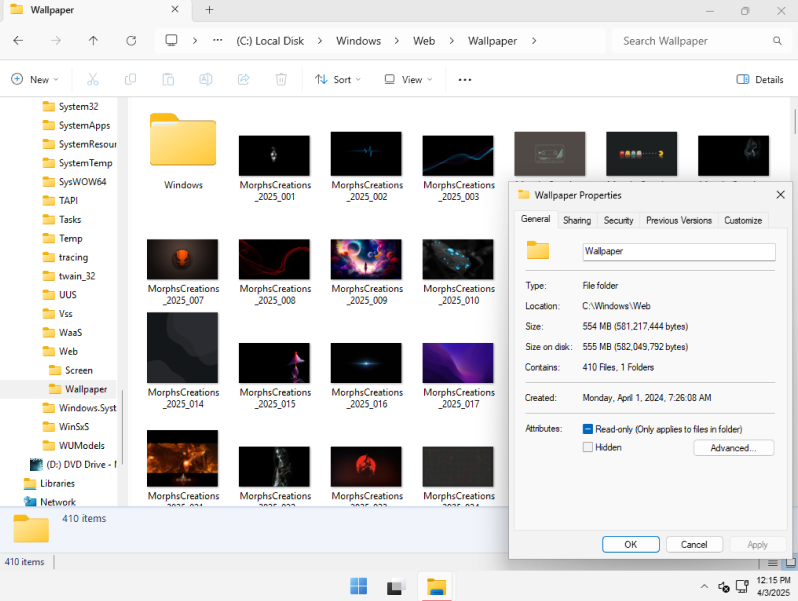The width and height of the screenshot is (798, 601).
Task: Click the Cut scissors icon
Action: (93, 79)
